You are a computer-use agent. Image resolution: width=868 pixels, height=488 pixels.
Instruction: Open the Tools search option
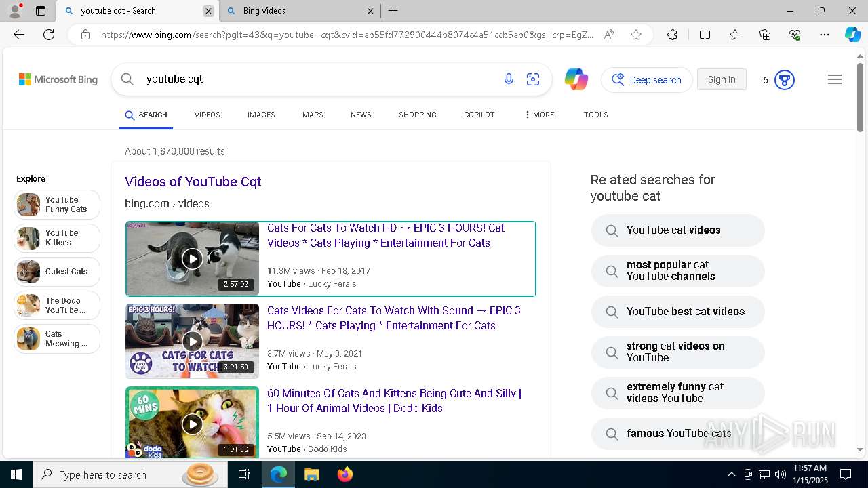click(x=596, y=115)
